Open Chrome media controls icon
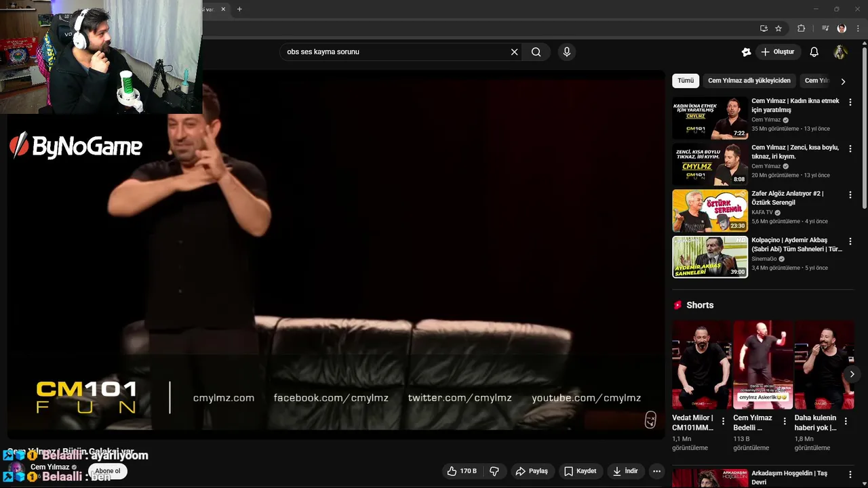Image resolution: width=868 pixels, height=488 pixels. tap(825, 28)
